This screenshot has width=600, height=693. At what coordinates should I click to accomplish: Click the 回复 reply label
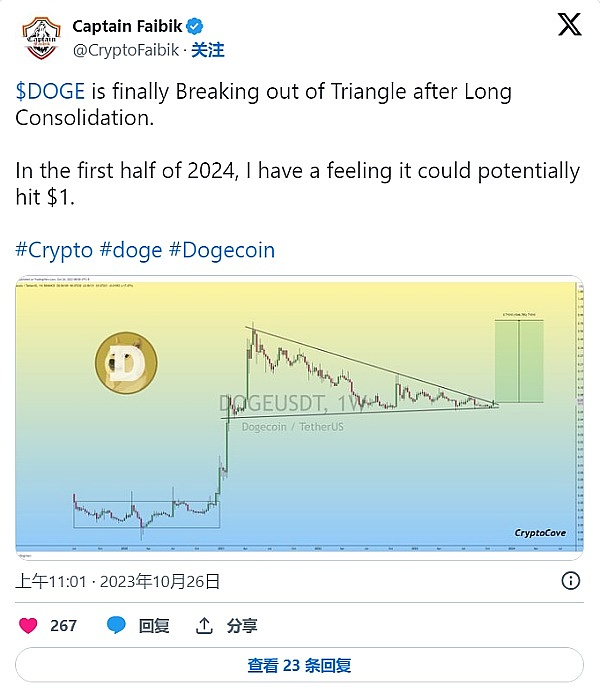click(x=154, y=626)
